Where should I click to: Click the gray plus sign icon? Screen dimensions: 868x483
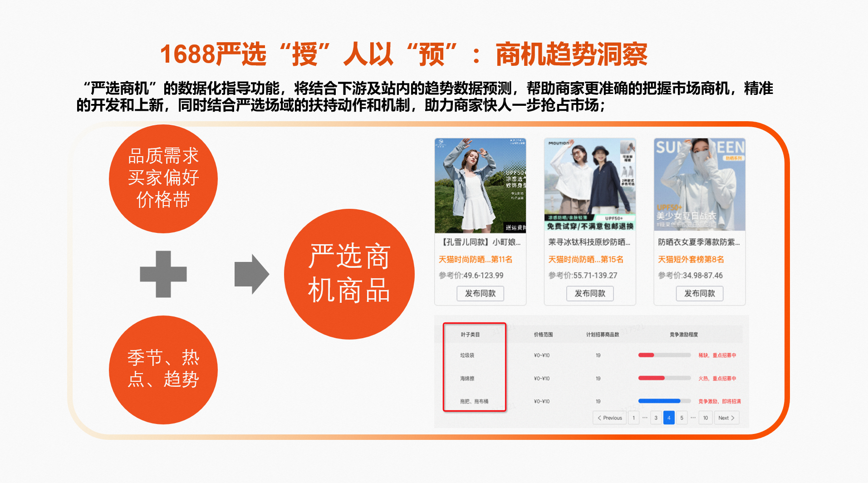(163, 274)
